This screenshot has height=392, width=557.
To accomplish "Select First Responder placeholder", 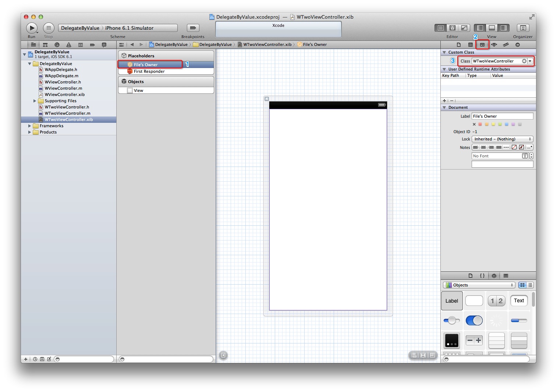I will [149, 71].
